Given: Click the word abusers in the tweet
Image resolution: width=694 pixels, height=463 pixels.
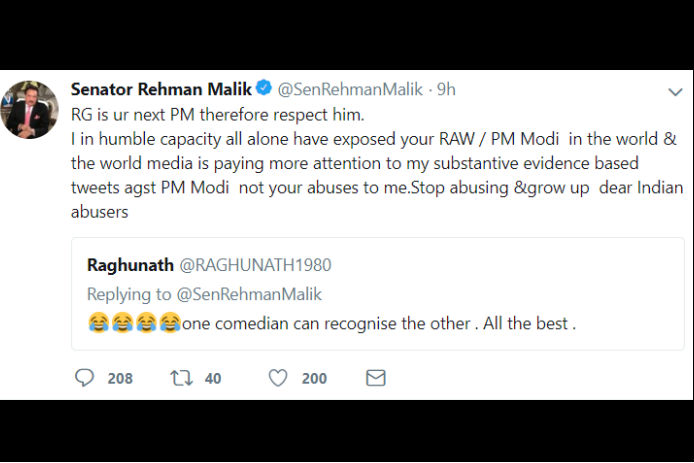Looking at the screenshot, I should [100, 212].
